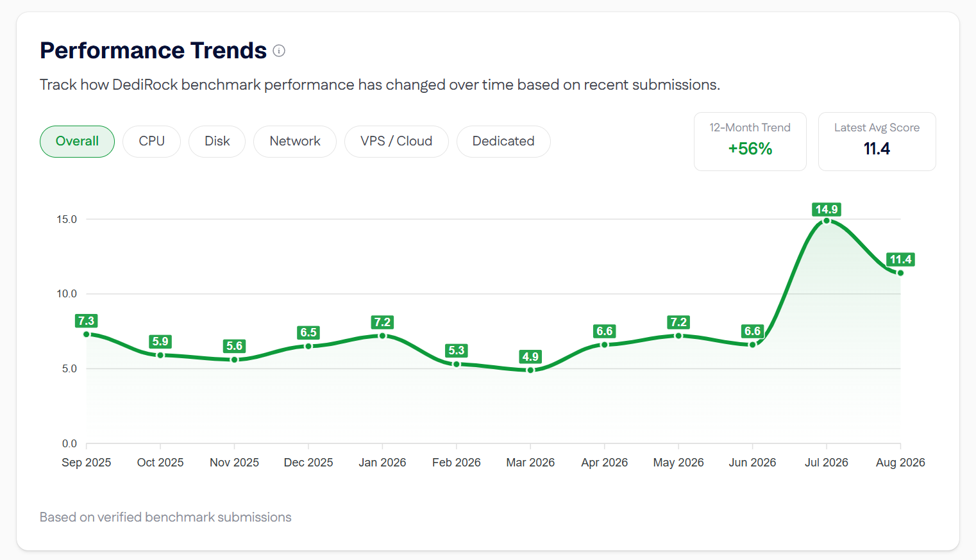Click the May 2026 data point 7.2
976x560 pixels.
(x=678, y=336)
